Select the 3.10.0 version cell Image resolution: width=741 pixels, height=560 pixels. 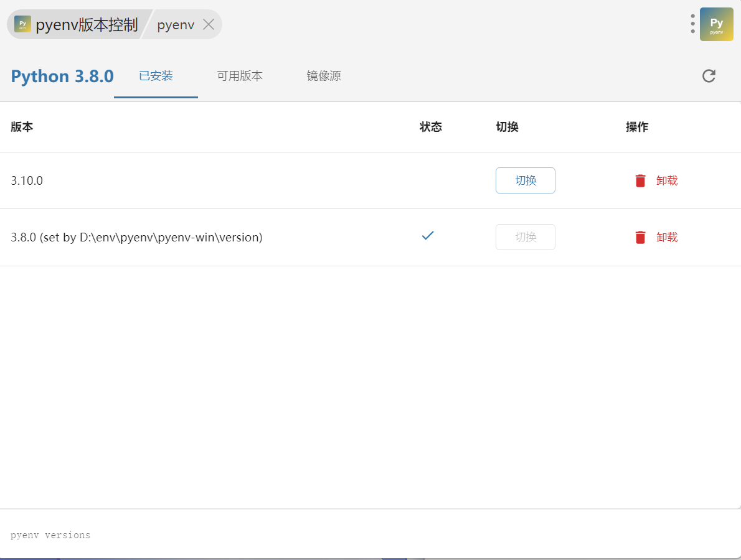point(27,180)
